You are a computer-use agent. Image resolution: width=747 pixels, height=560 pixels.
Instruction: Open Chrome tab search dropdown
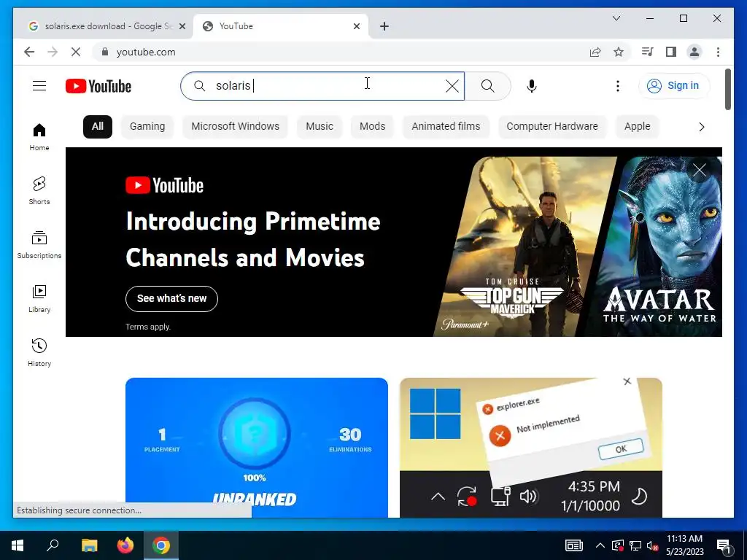point(616,18)
